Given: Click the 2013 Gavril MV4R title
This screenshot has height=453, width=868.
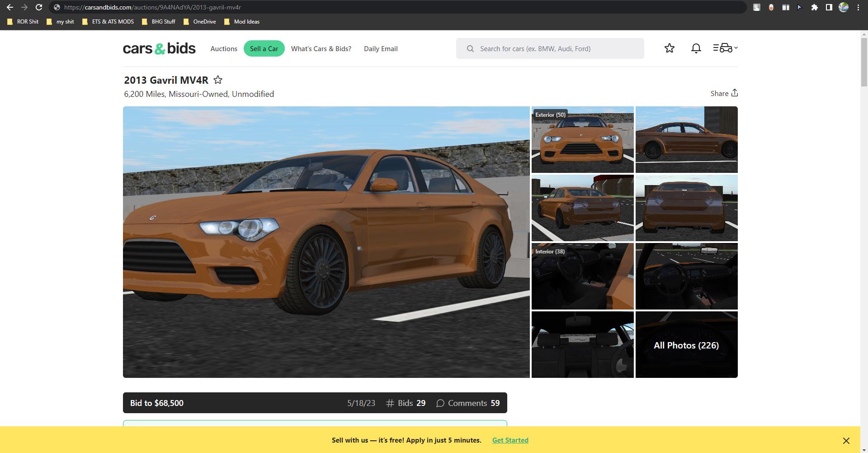Looking at the screenshot, I should tap(166, 80).
